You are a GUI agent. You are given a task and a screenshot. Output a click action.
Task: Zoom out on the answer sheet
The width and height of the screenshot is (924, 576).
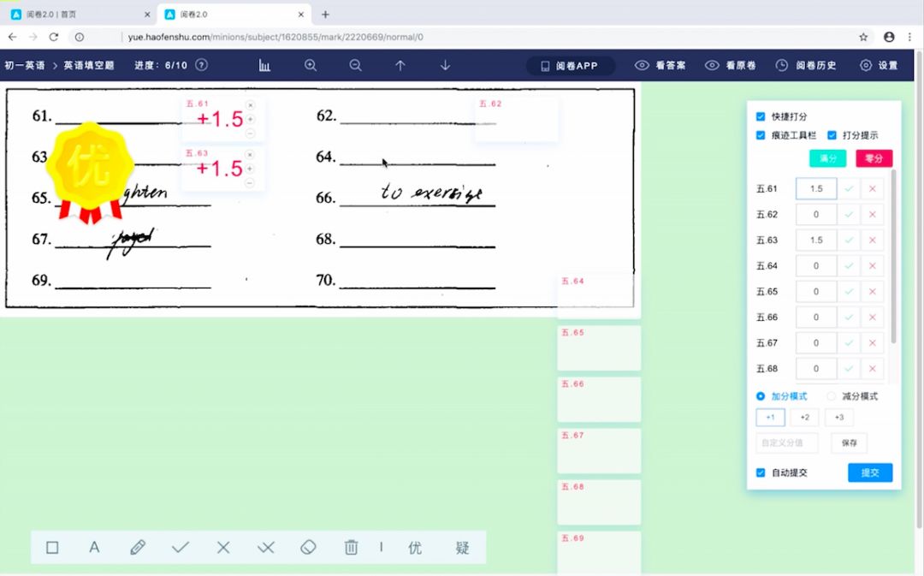pos(355,65)
